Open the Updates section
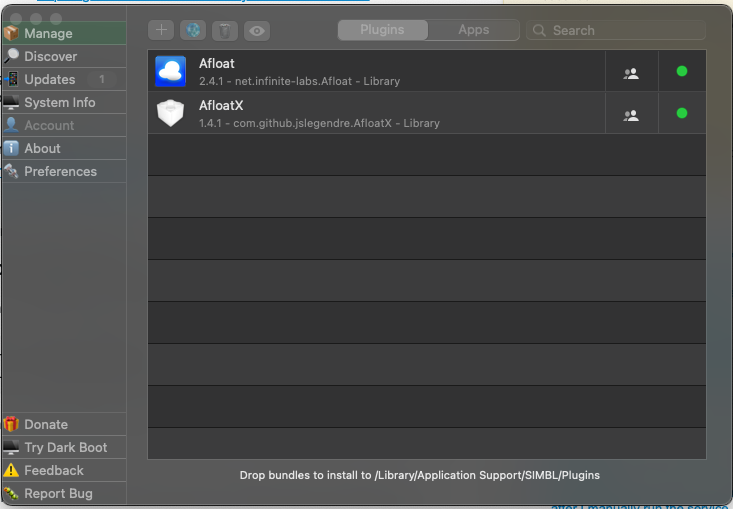 pos(64,79)
